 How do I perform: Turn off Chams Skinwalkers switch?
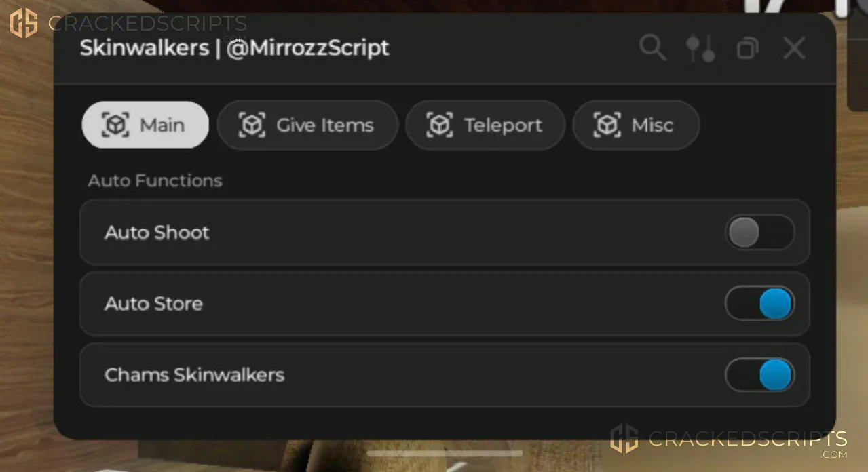tap(759, 374)
